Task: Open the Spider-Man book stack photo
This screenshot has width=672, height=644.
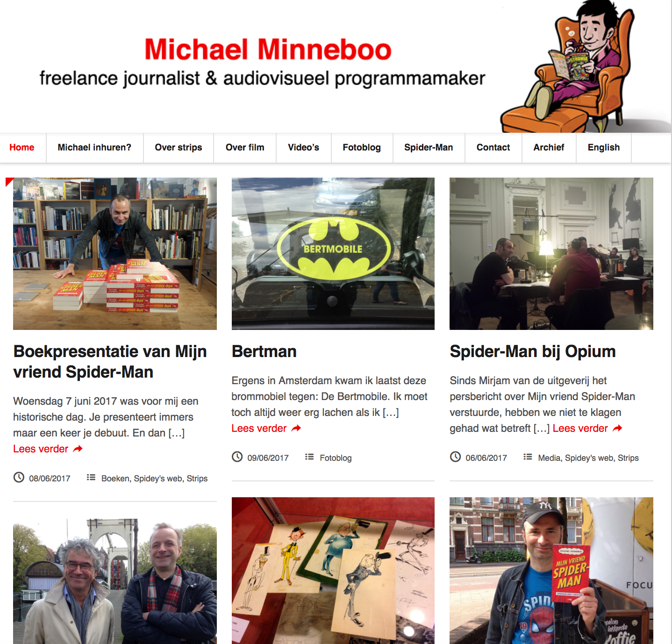Action: click(x=115, y=254)
